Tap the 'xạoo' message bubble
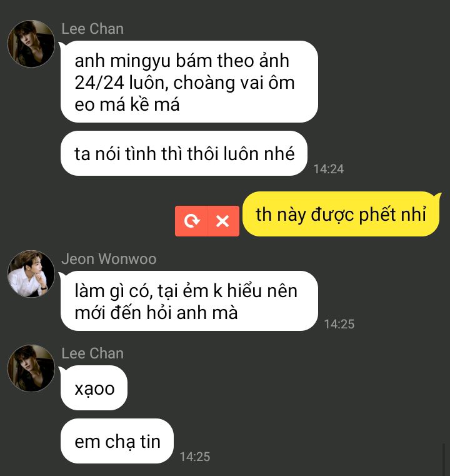This screenshot has width=450, height=476. tap(94, 388)
